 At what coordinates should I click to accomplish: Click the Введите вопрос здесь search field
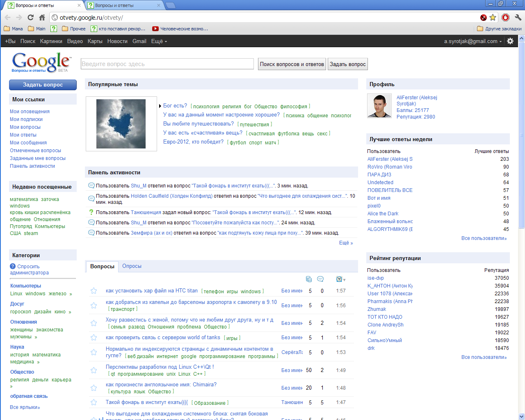(x=167, y=64)
